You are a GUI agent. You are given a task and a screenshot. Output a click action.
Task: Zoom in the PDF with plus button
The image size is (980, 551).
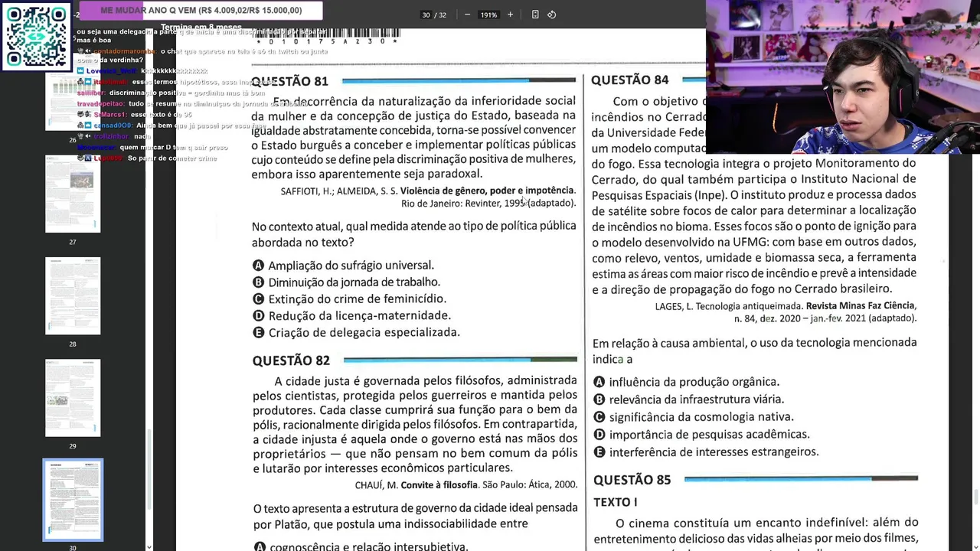(510, 15)
